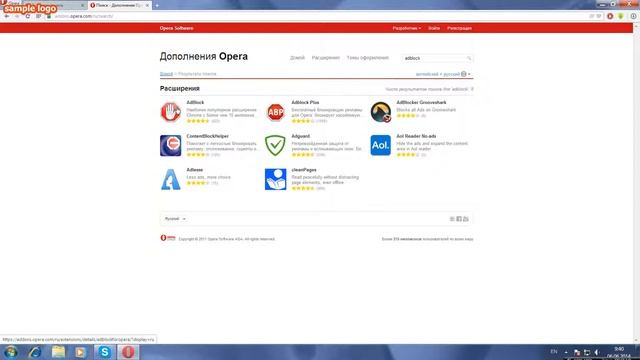
Task: Open the ContentBlockHelper title link
Action: [207, 136]
